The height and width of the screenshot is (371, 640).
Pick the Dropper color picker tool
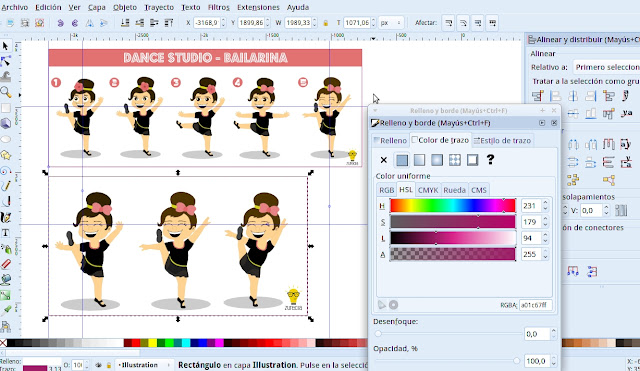point(5,311)
